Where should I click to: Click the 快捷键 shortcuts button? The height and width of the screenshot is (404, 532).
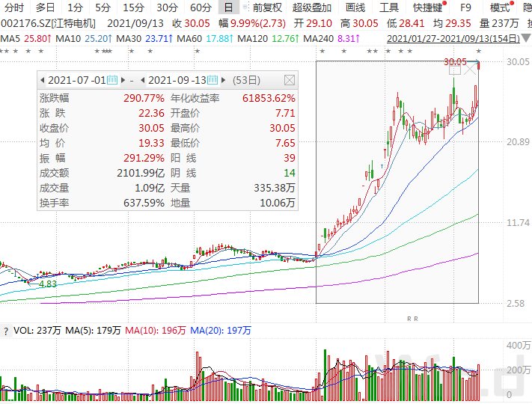(427, 7)
